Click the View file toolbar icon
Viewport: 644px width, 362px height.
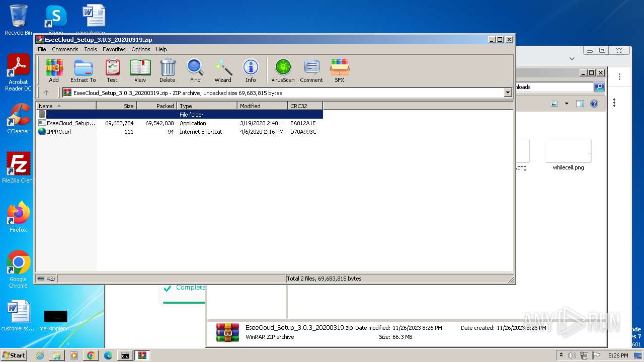tap(140, 70)
